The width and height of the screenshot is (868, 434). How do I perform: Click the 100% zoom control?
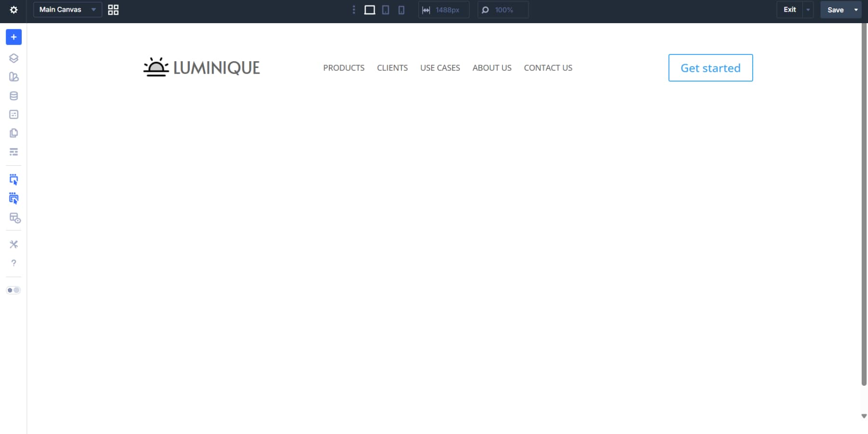(x=503, y=10)
